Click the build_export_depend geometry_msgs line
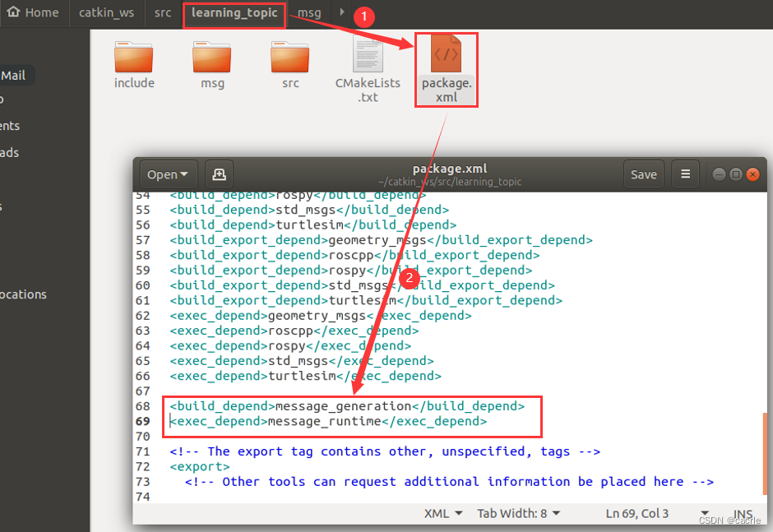The width and height of the screenshot is (773, 532). 381,239
